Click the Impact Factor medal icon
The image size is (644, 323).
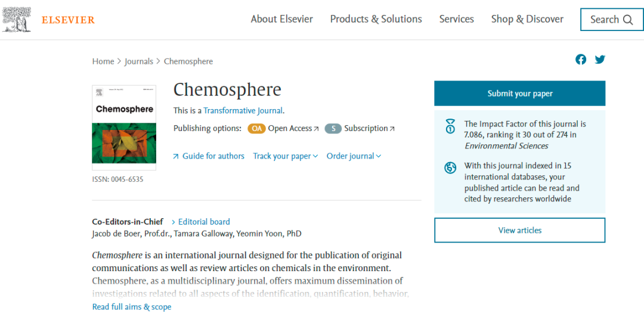tap(450, 127)
